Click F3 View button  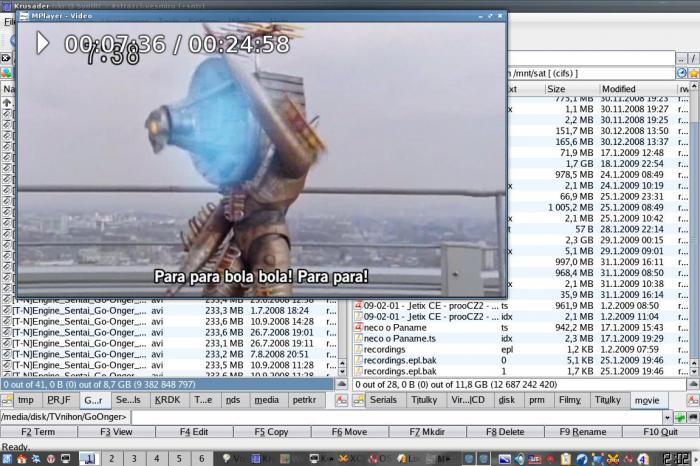116,432
